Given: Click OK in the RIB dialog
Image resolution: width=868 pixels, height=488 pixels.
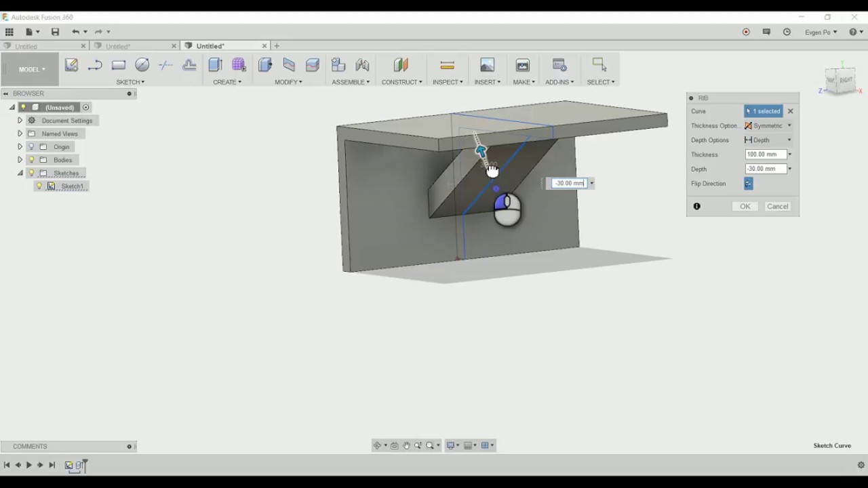Looking at the screenshot, I should [x=745, y=206].
